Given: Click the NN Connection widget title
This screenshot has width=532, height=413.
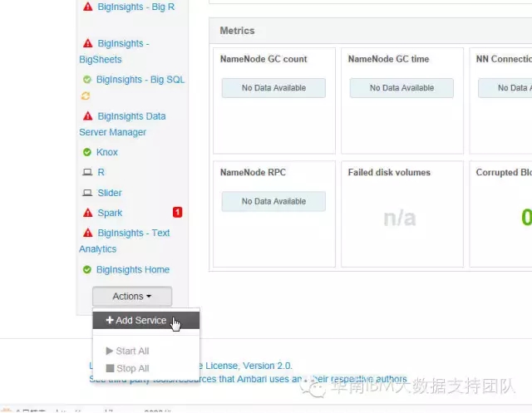Looking at the screenshot, I should pos(504,59).
